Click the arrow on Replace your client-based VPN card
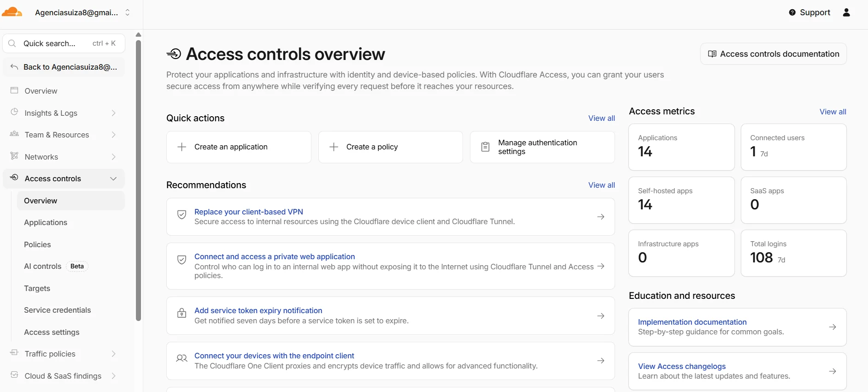Viewport: 868px width, 392px height. coord(601,217)
